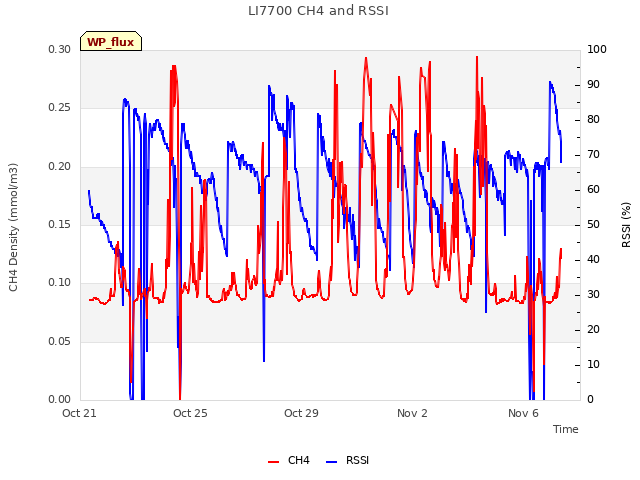Click the 0.00 left axis tick label

60,399
